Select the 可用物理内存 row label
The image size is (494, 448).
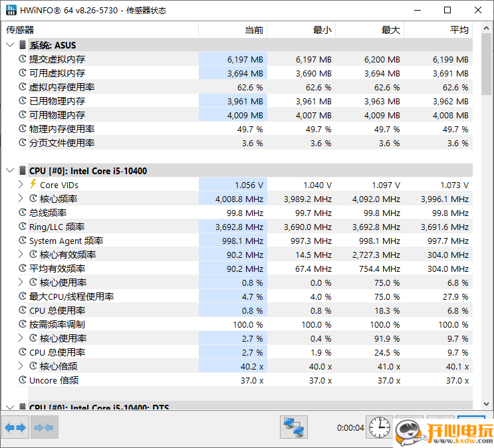pyautogui.click(x=57, y=115)
